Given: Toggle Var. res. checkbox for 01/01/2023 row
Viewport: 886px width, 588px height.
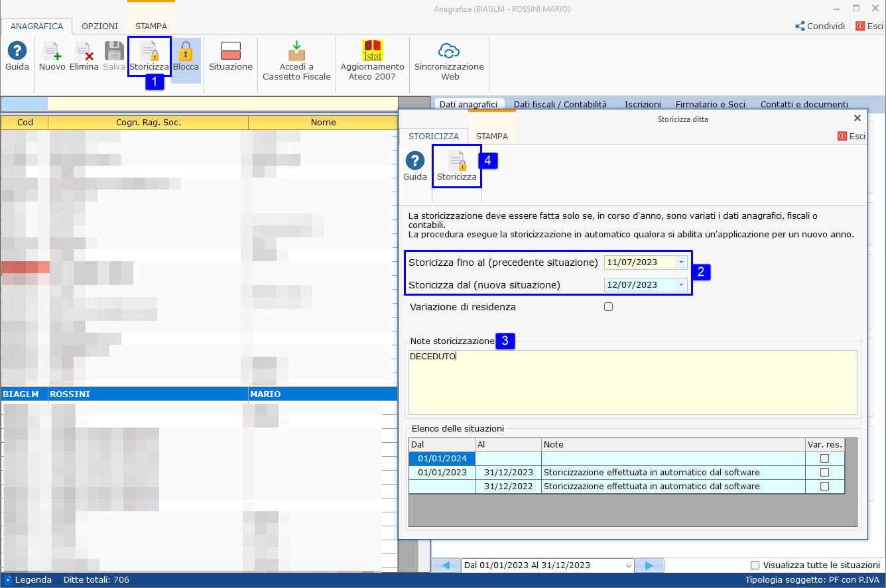Looking at the screenshot, I should (824, 473).
